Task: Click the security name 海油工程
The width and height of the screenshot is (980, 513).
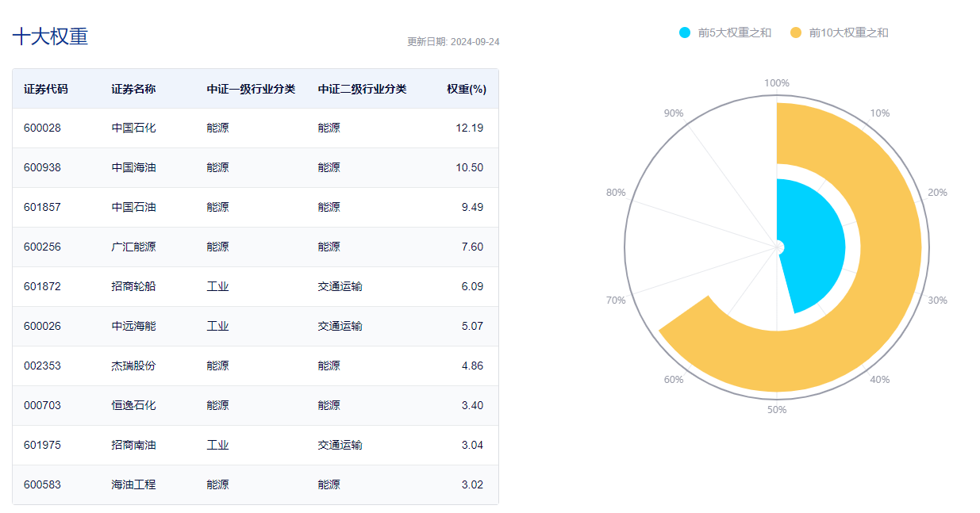Action: [x=133, y=484]
